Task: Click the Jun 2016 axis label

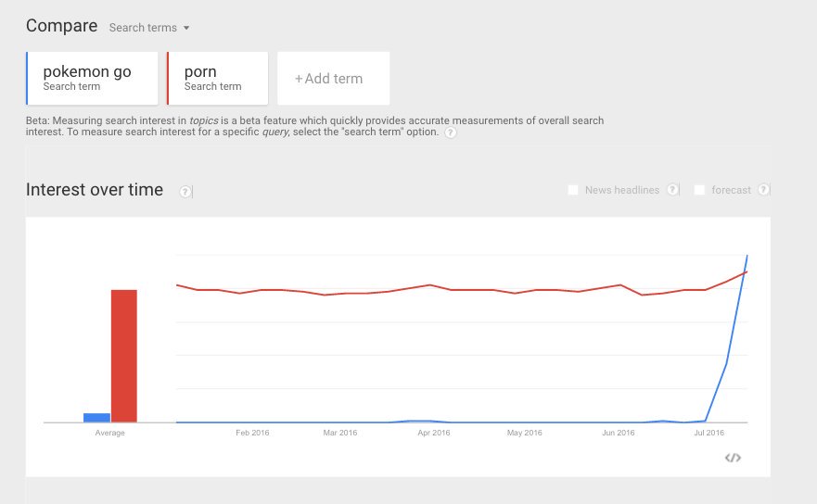Action: (x=619, y=433)
